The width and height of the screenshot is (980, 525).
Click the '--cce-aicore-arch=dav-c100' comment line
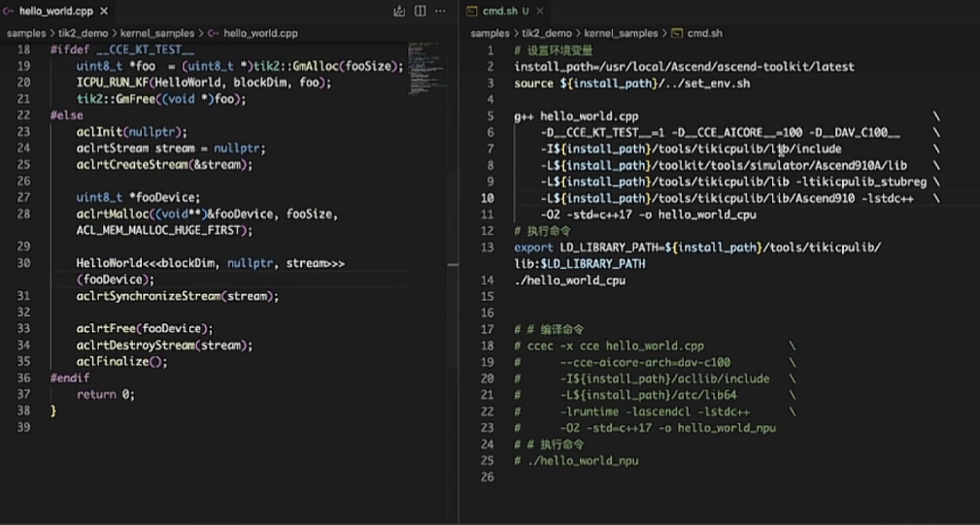(622, 362)
